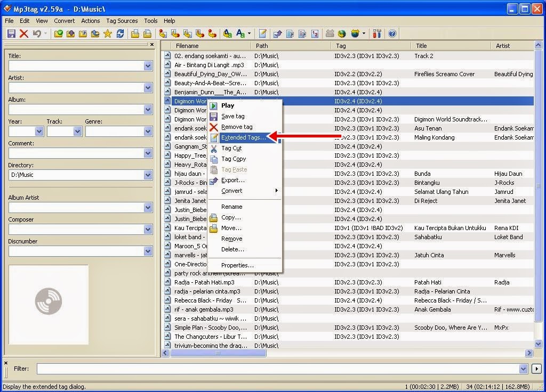The height and width of the screenshot is (392, 546).
Task: Click the music file icon beside Radja - Patah Hati.mp3
Action: [167, 282]
